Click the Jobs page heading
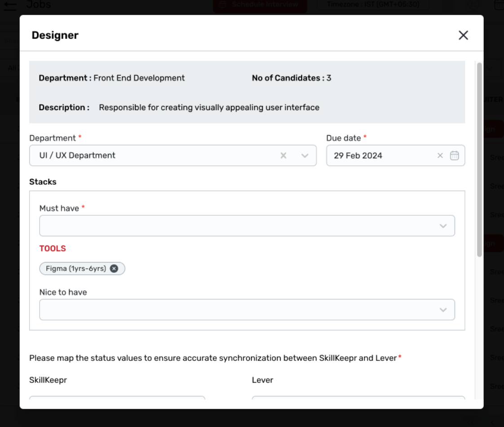Viewport: 504px width, 427px height. (39, 5)
